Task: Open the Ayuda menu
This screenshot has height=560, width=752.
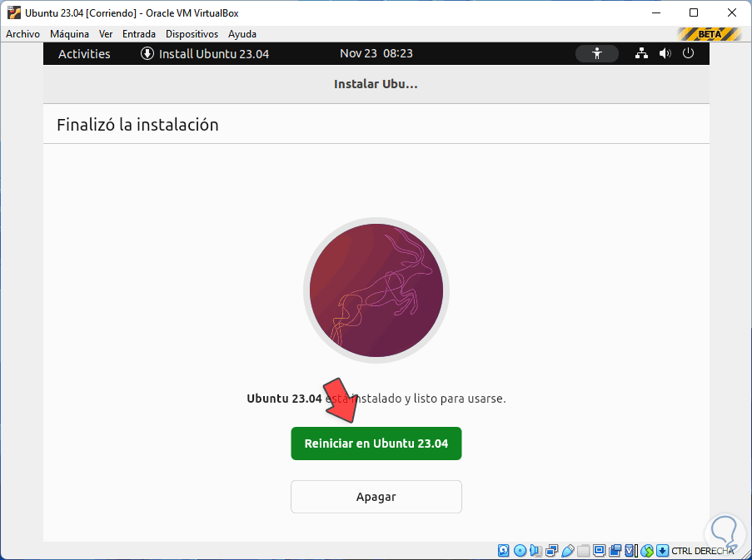Action: click(242, 34)
